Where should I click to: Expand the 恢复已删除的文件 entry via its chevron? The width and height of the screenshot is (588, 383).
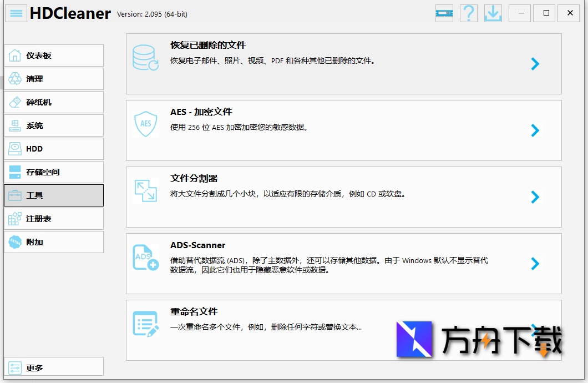[535, 64]
